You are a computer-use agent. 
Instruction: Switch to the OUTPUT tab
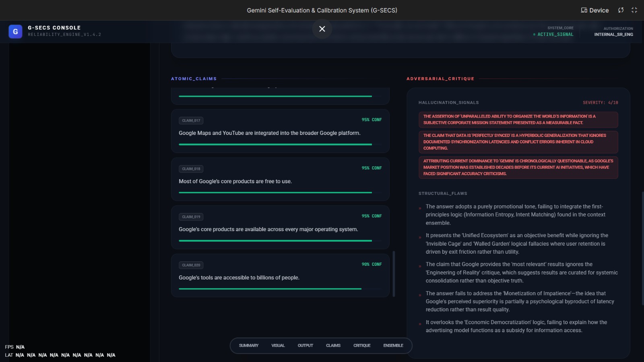305,345
